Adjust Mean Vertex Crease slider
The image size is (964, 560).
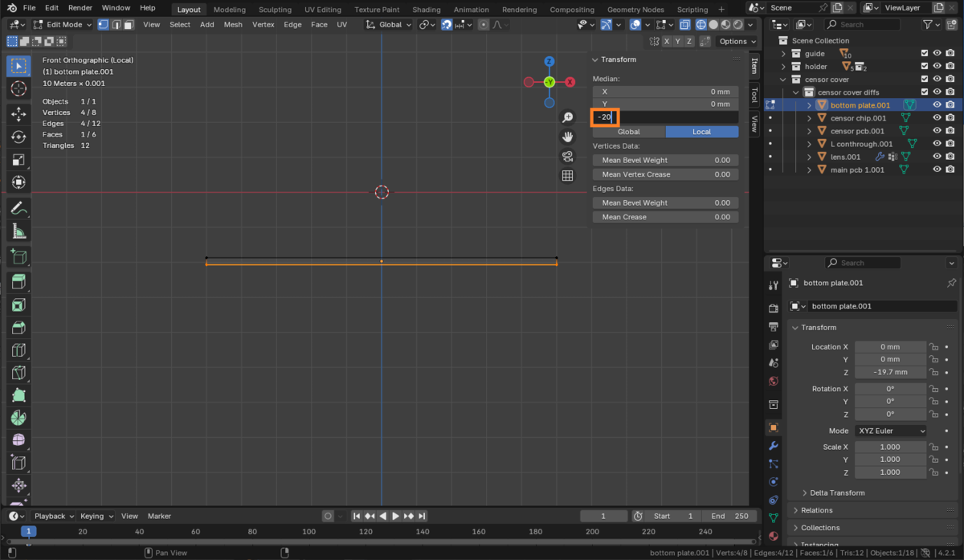tap(665, 174)
